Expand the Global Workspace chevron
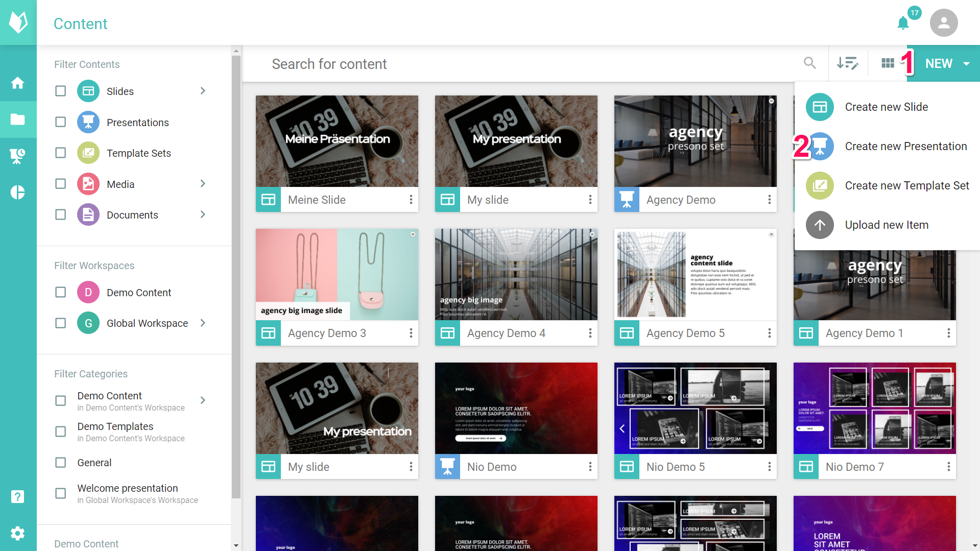Image resolution: width=980 pixels, height=551 pixels. (203, 323)
